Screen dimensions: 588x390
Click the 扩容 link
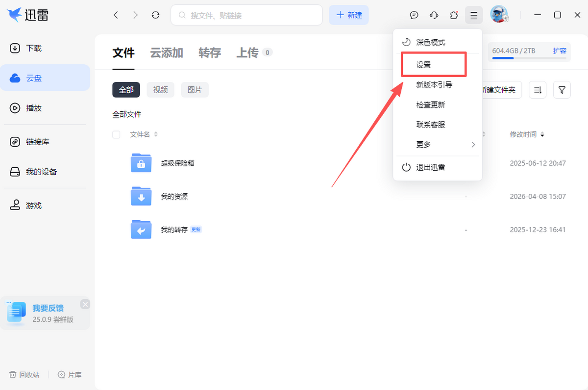click(x=560, y=51)
